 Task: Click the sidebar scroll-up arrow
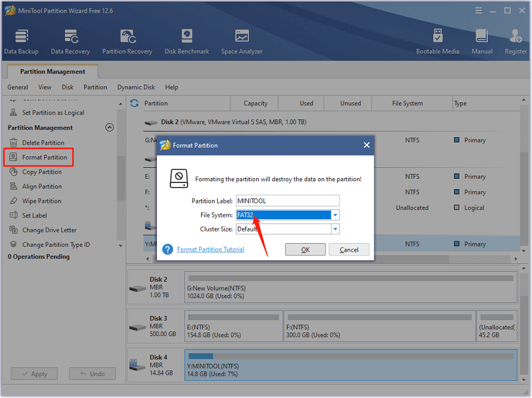121,104
